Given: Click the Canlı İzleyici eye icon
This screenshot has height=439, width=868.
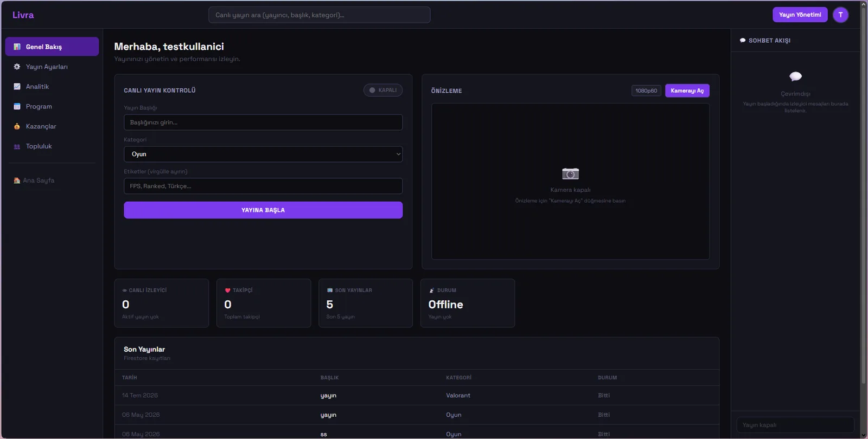Looking at the screenshot, I should [125, 290].
